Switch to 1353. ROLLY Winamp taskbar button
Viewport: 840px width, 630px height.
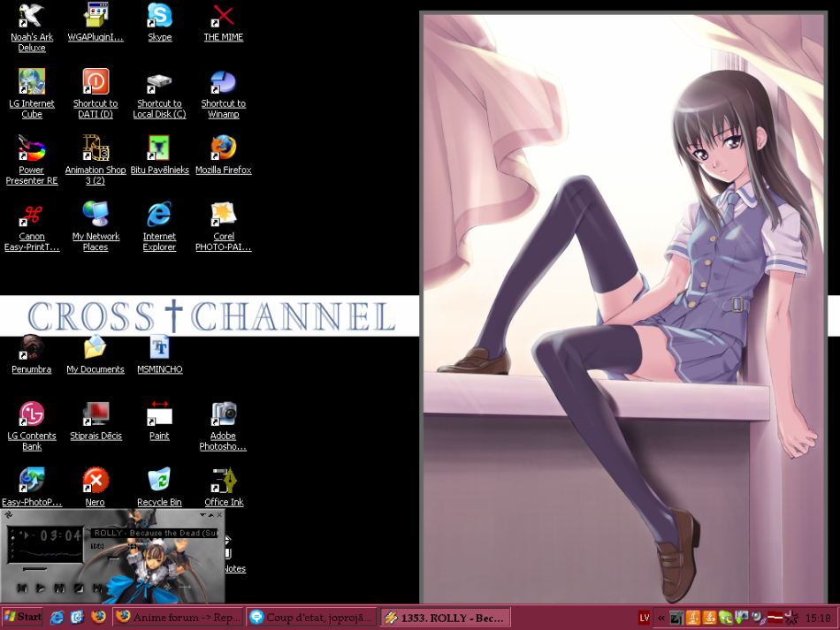coord(445,617)
